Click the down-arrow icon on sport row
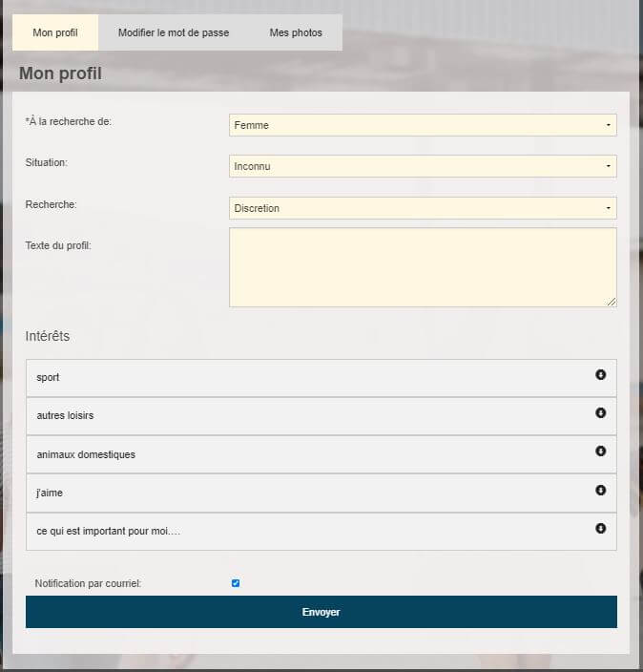This screenshot has height=672, width=643. click(600, 375)
